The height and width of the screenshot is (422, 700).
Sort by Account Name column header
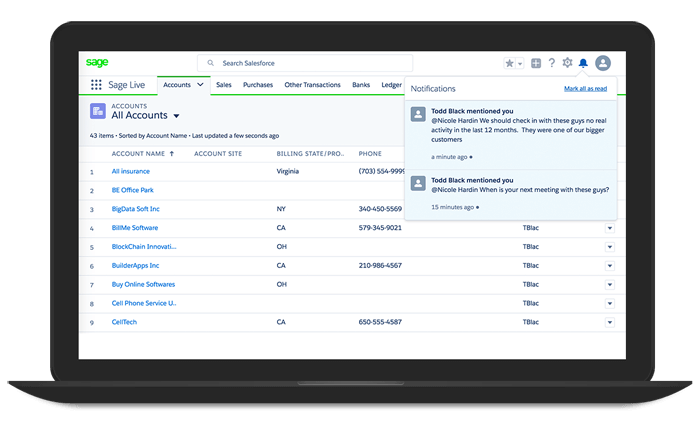[x=138, y=154]
